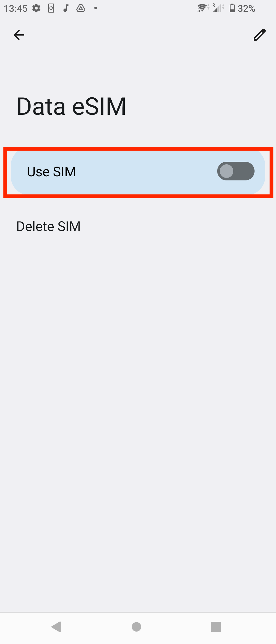Tap the music note status icon
The height and width of the screenshot is (644, 276).
coord(66,8)
